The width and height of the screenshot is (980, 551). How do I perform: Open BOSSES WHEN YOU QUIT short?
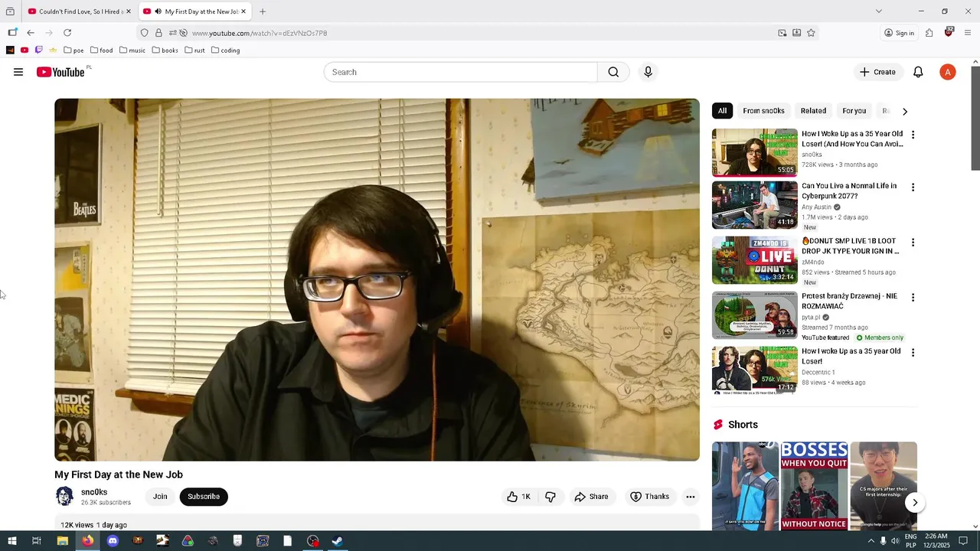point(814,486)
